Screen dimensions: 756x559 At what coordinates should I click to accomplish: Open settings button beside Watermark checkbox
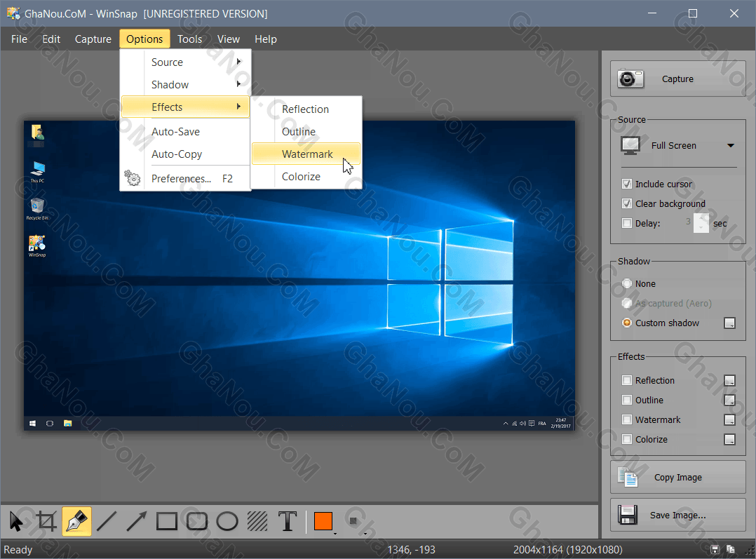pos(729,419)
